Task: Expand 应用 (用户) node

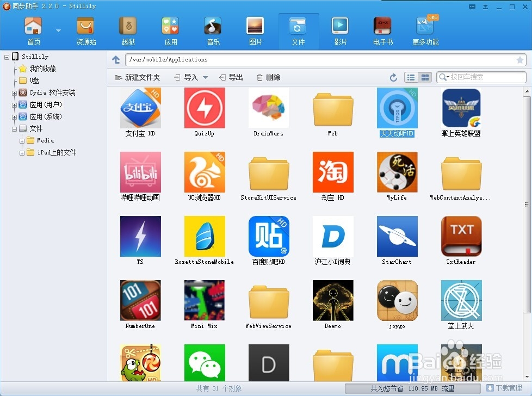Action: (x=14, y=105)
